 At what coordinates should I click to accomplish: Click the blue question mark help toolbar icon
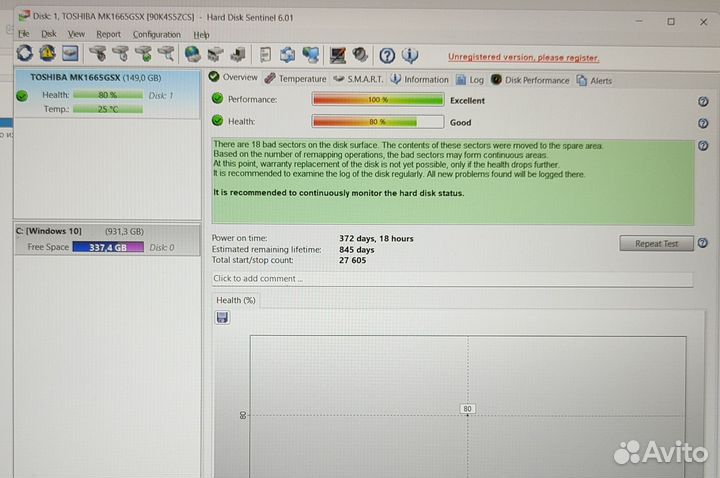pos(387,55)
